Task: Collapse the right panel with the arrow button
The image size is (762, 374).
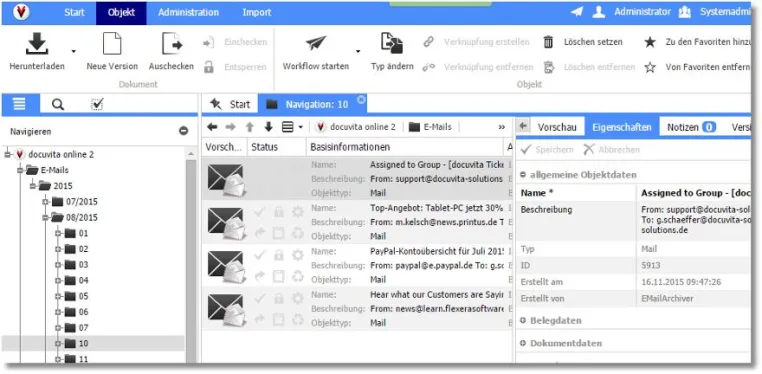Action: pos(523,126)
